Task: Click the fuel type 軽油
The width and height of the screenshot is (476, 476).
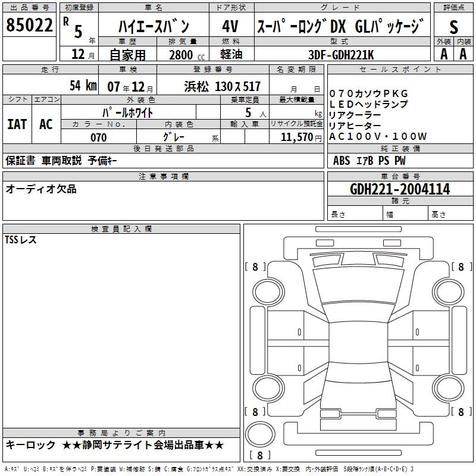Action: [231, 54]
